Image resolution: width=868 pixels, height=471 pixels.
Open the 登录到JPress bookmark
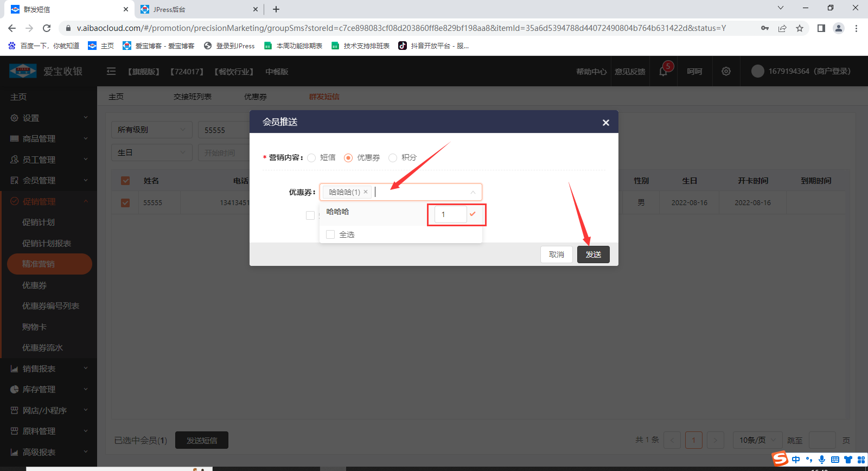(229, 46)
